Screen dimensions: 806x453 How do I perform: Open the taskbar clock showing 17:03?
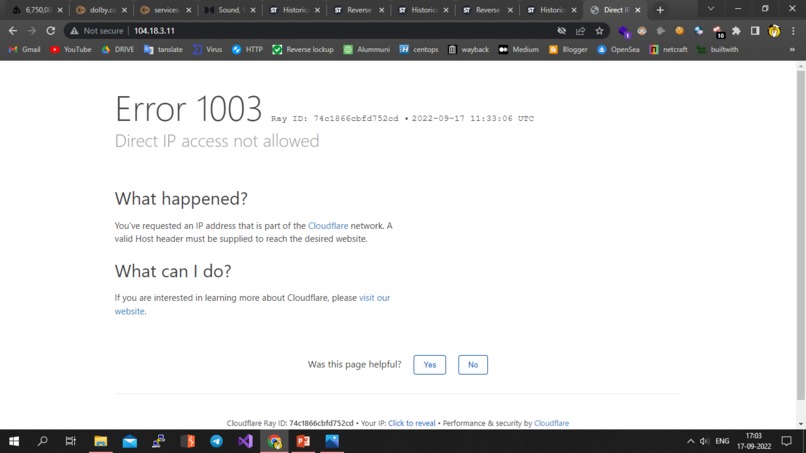click(x=754, y=441)
